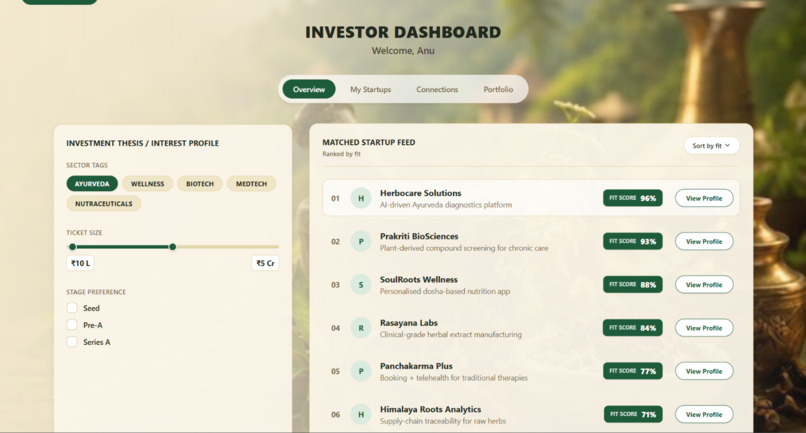Click the R avatar for Rasayana Labs

coord(361,328)
